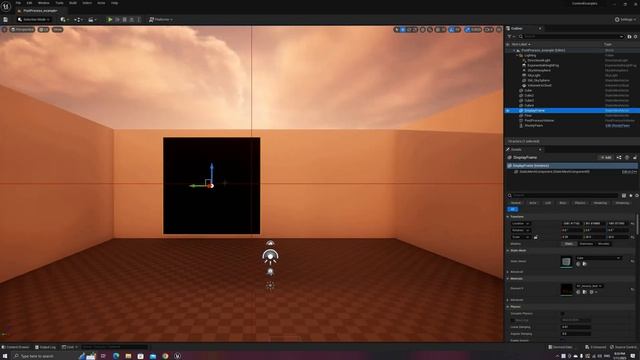
Task: Click the Play in editor button
Action: 110,20
